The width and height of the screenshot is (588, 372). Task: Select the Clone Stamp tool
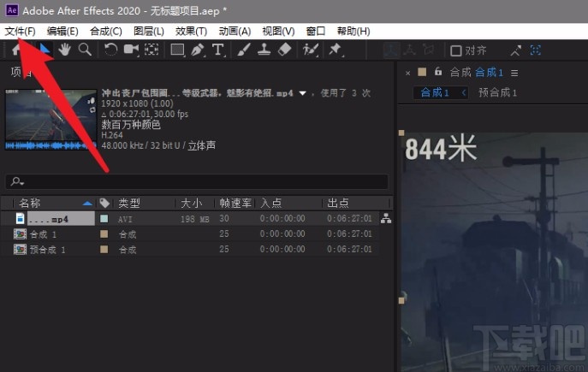[264, 50]
